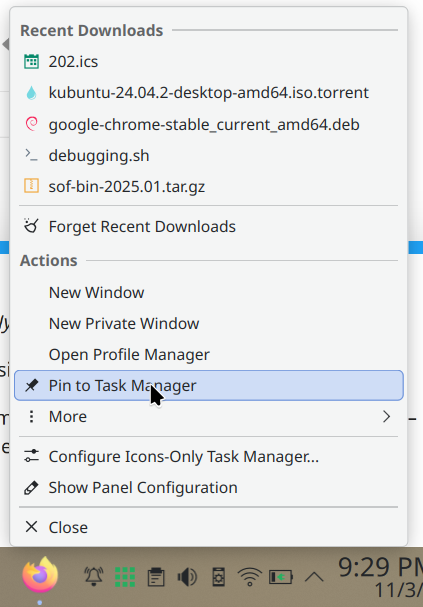Click the Firefox icon in the taskbar
Screen dimensions: 423x607
tap(40, 576)
